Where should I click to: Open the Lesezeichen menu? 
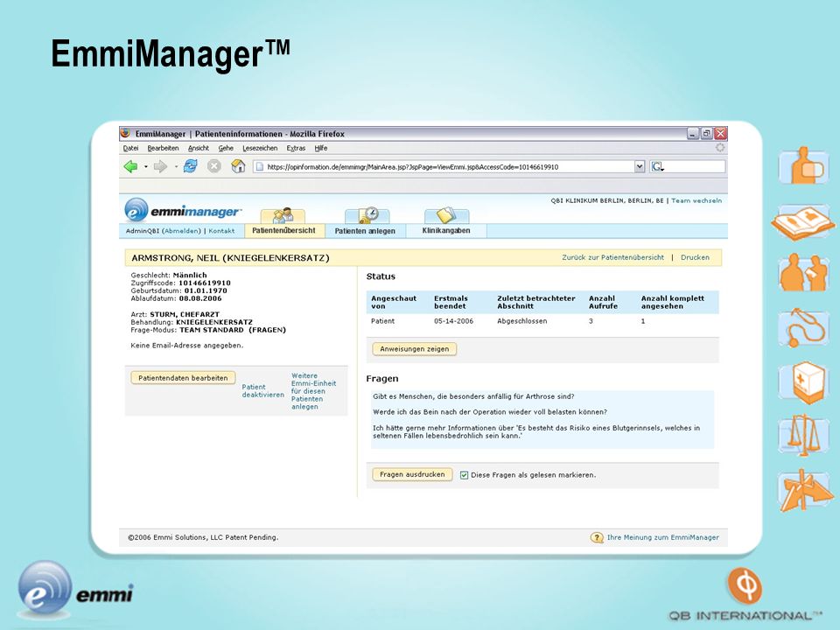(260, 148)
